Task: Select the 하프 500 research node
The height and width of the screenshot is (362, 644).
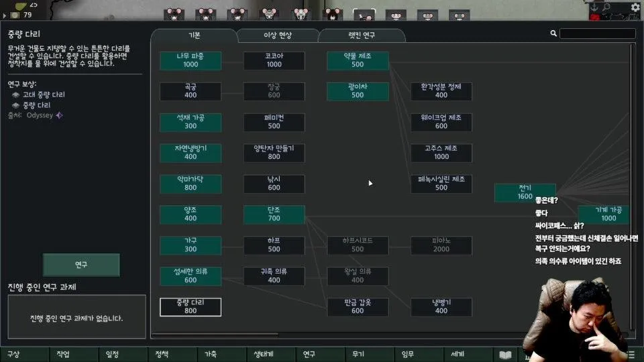Action: click(x=274, y=245)
